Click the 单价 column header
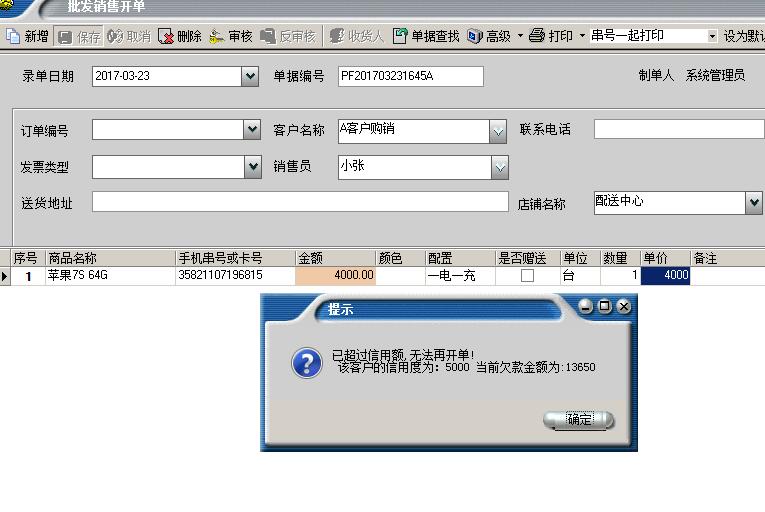765x512 pixels. (665, 258)
